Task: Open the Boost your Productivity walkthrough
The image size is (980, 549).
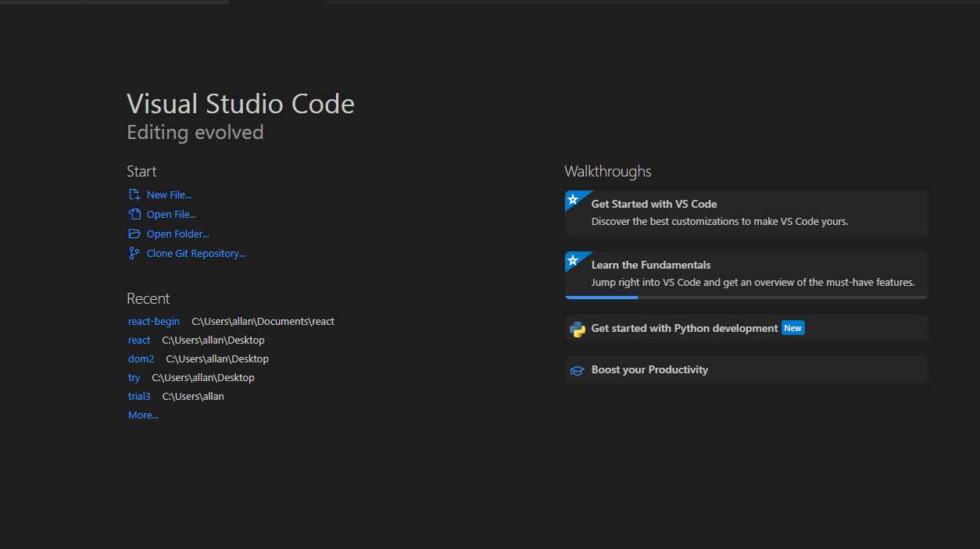Action: (x=745, y=369)
